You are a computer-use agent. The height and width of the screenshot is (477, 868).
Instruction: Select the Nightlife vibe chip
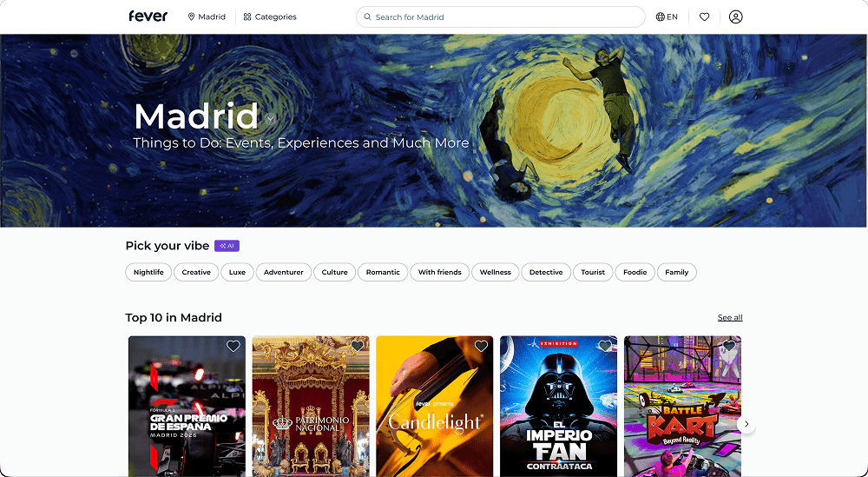148,272
